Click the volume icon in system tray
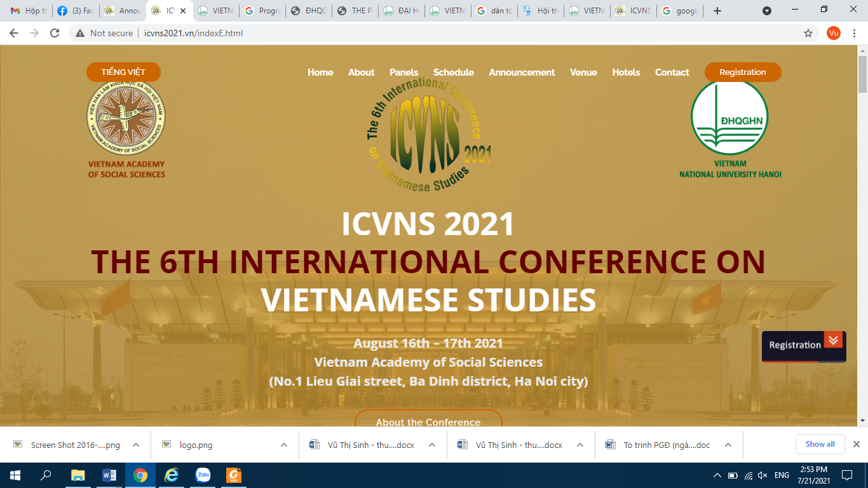Screen dimensions: 868x488 tap(763, 475)
